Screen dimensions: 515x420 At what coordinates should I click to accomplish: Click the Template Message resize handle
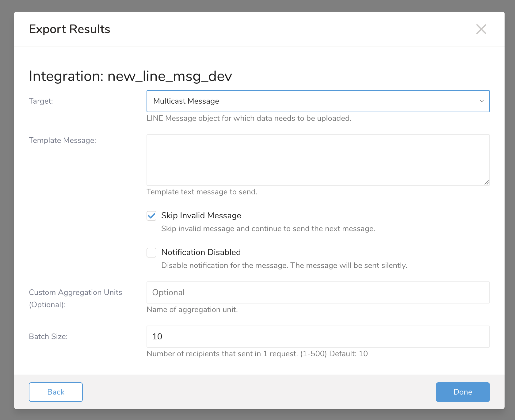[486, 182]
